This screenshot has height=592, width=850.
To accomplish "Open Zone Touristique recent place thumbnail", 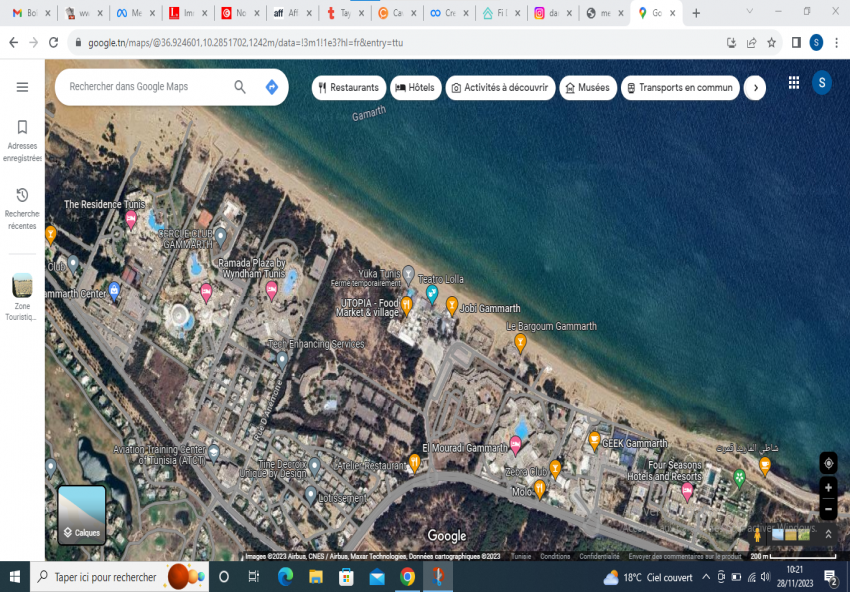I will [x=22, y=286].
